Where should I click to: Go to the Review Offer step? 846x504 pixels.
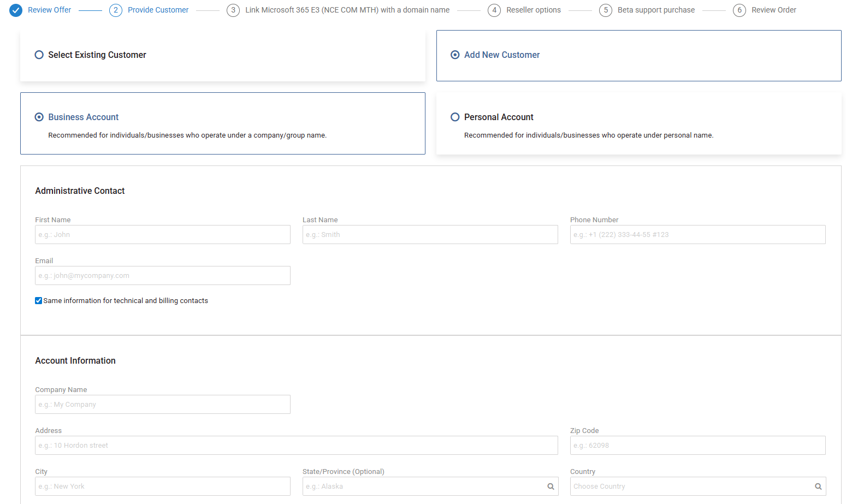tap(50, 10)
